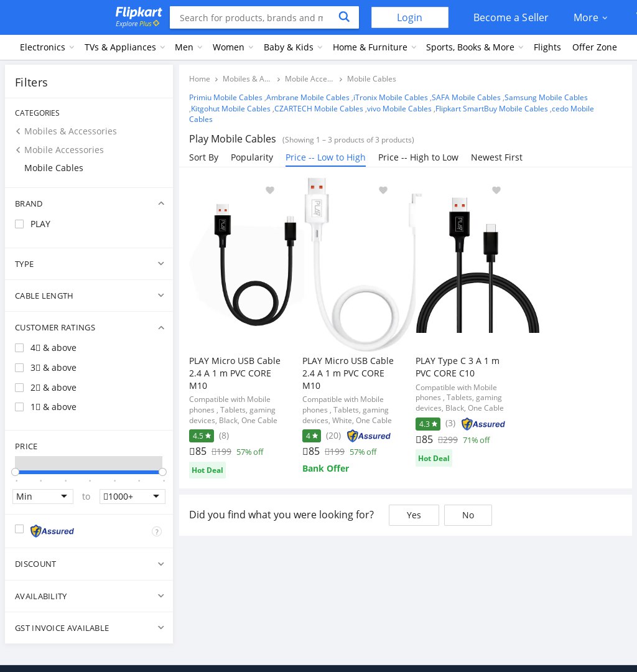Viewport: 637px width, 672px height.
Task: Click the back chevron beside Mobiles & Accessories
Action: [x=18, y=131]
